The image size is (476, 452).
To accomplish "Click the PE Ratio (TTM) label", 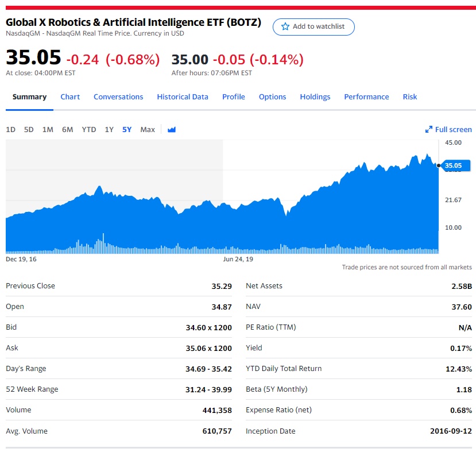I will pyautogui.click(x=271, y=327).
